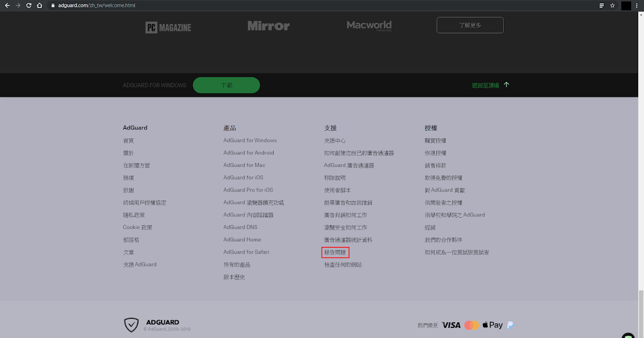Open the 廣告封鎖如何工作 link
644x338 pixels.
pos(346,215)
